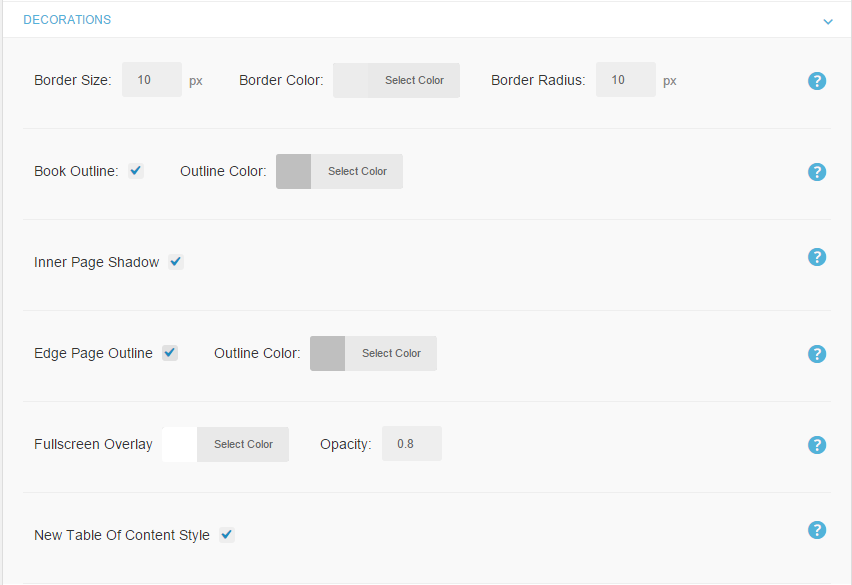This screenshot has width=852, height=585.
Task: Collapse the Decorations section chevron
Action: 828,22
